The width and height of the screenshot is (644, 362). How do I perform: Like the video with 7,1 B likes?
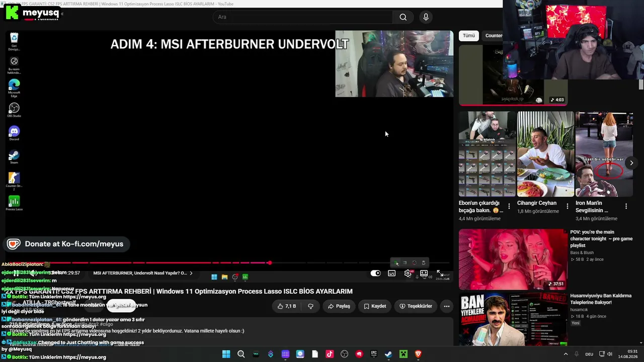(287, 306)
